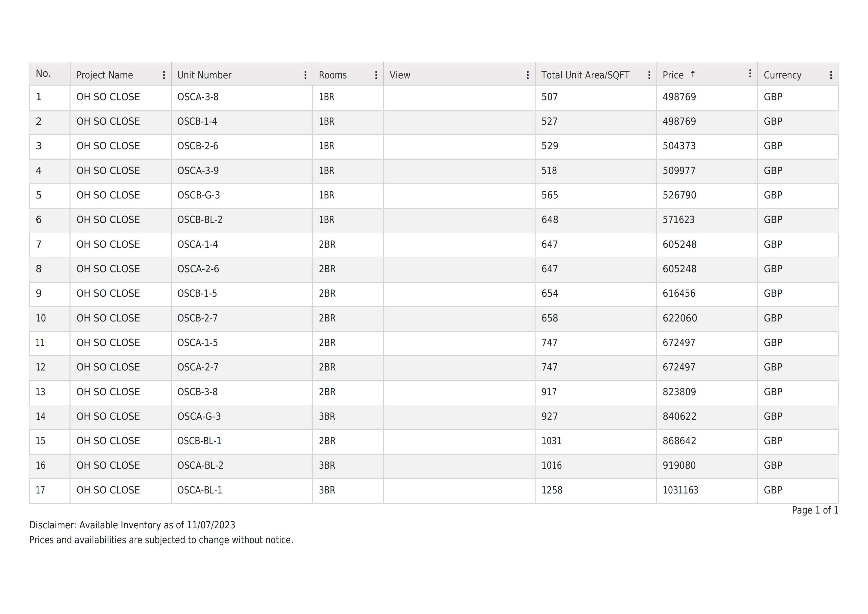Sort by the Currency column header
The height and width of the screenshot is (614, 868).
[782, 75]
